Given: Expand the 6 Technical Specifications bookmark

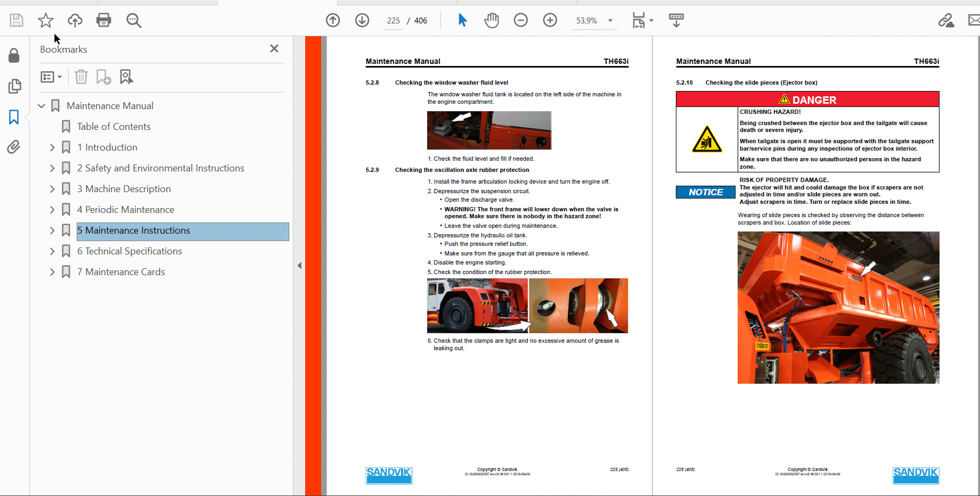Looking at the screenshot, I should (x=52, y=251).
